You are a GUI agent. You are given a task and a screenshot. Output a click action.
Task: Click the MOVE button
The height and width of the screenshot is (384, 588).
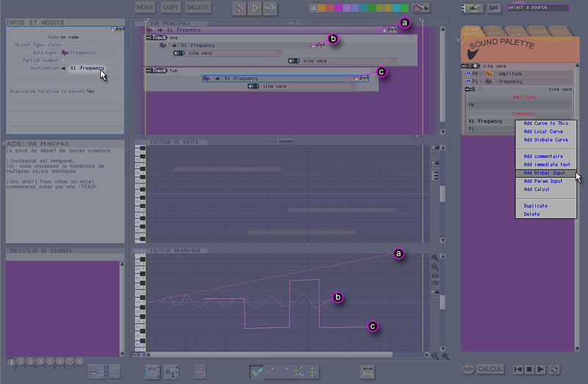click(x=144, y=7)
